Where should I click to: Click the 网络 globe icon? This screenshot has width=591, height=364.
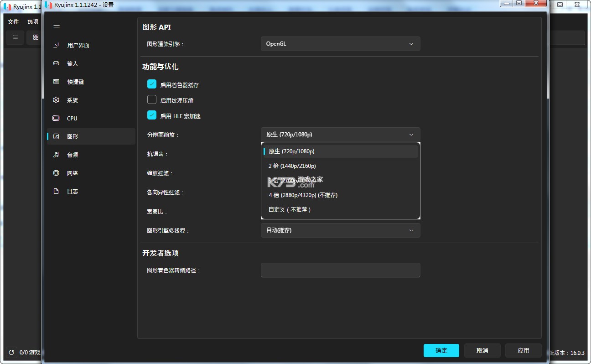(x=56, y=173)
